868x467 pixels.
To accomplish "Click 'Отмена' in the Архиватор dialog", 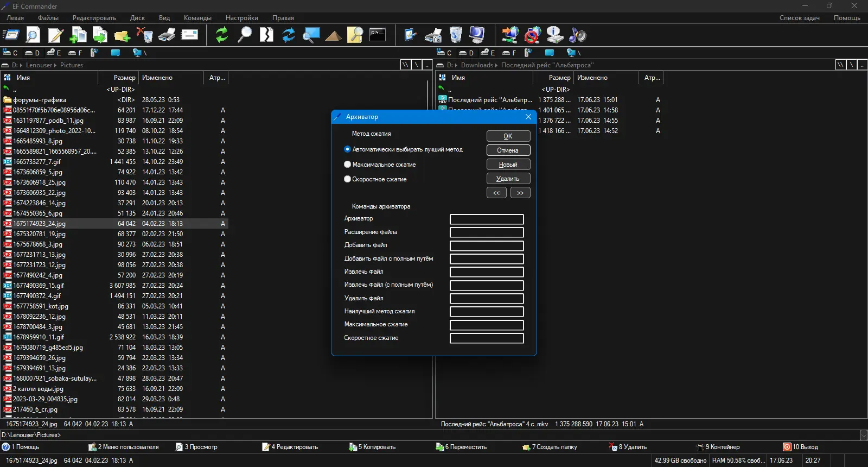I will click(x=508, y=150).
